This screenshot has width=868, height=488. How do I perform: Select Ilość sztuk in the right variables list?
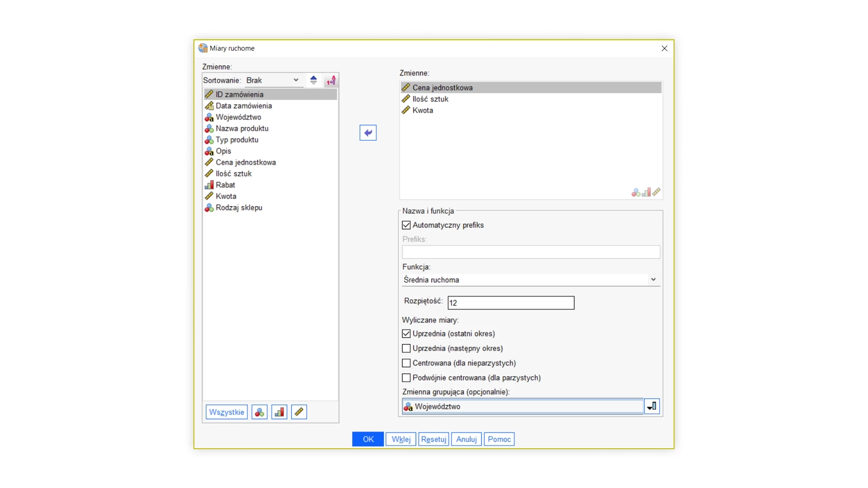click(430, 99)
